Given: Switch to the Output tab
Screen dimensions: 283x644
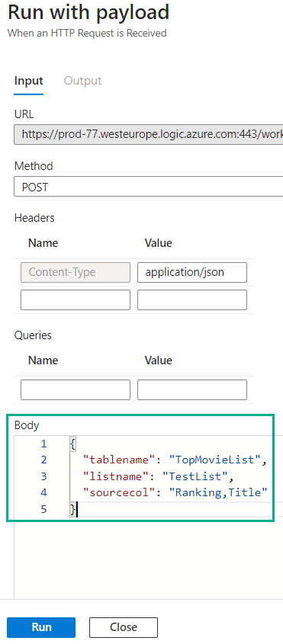Looking at the screenshot, I should [82, 81].
